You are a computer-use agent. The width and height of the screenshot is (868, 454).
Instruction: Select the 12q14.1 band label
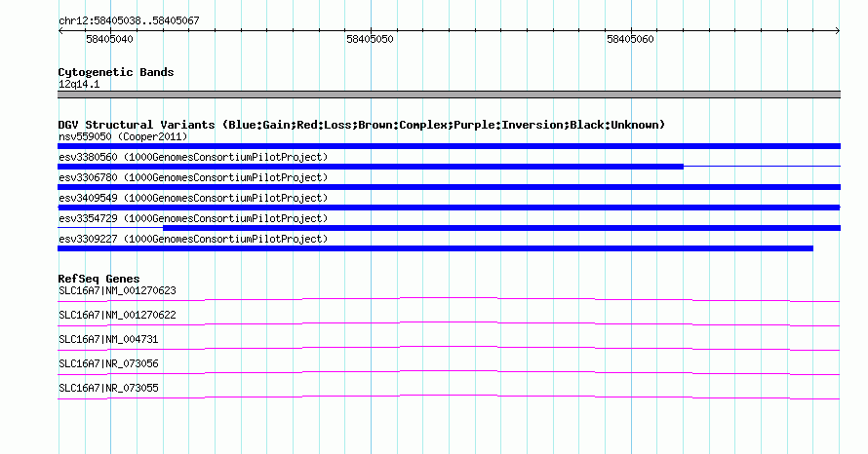click(79, 84)
